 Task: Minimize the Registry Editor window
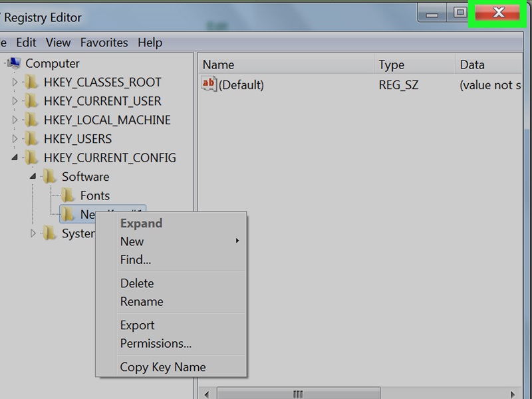432,14
